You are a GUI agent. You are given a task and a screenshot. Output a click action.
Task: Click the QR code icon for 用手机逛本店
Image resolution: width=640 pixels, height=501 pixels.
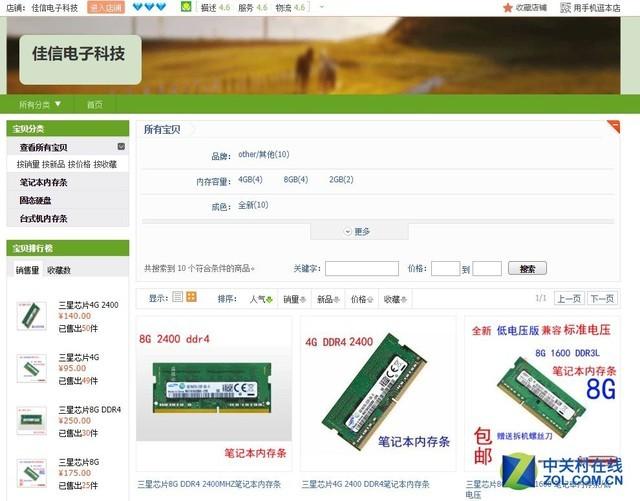coord(565,8)
